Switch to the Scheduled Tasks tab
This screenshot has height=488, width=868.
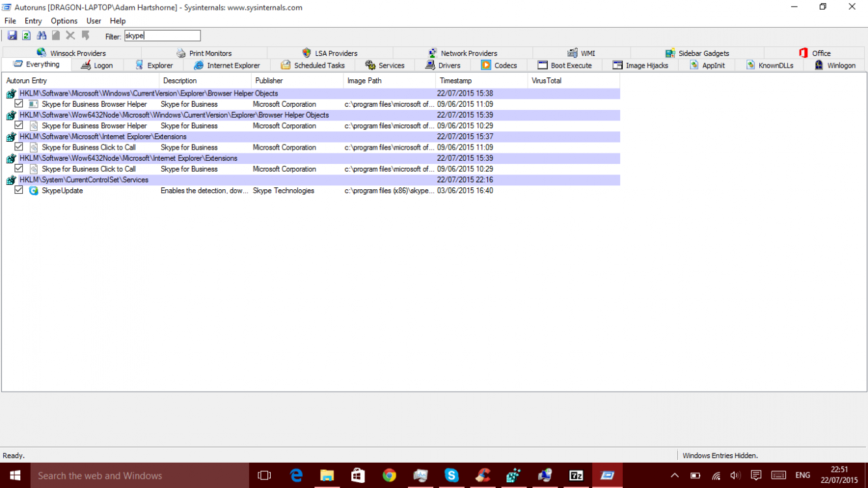tap(312, 65)
